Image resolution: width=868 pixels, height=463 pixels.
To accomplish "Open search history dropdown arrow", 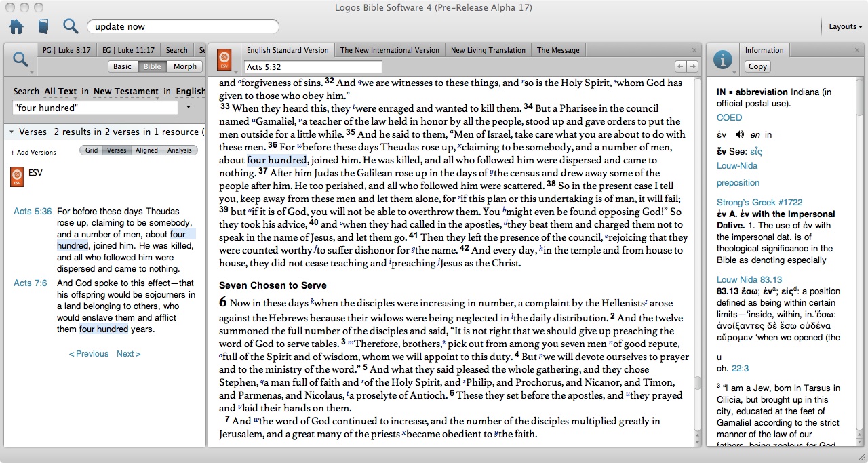I will pyautogui.click(x=189, y=107).
